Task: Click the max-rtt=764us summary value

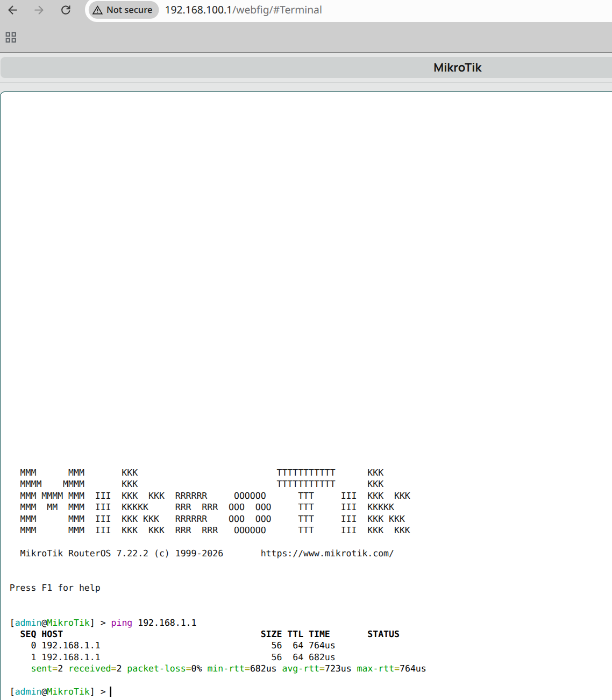Action: 392,668
